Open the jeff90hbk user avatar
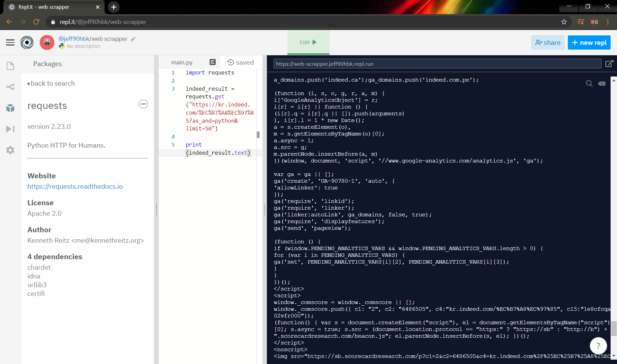 pyautogui.click(x=47, y=42)
